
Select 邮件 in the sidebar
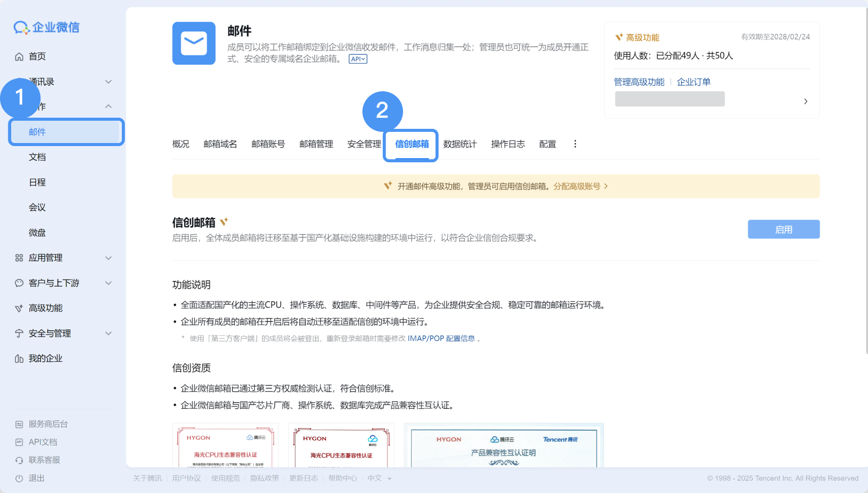(66, 132)
